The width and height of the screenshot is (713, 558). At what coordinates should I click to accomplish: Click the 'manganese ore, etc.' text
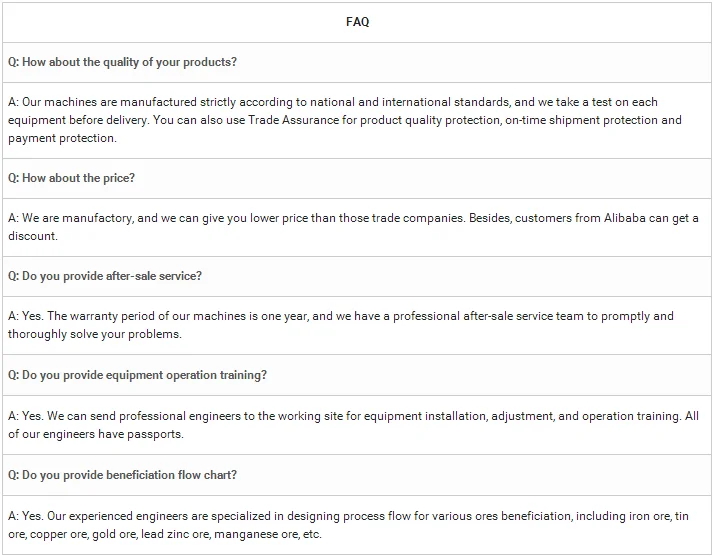tap(268, 534)
